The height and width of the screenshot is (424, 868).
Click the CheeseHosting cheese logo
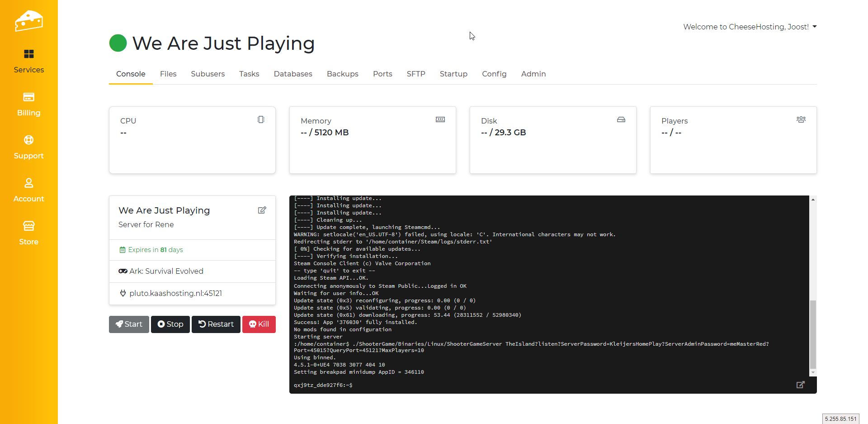tap(28, 21)
